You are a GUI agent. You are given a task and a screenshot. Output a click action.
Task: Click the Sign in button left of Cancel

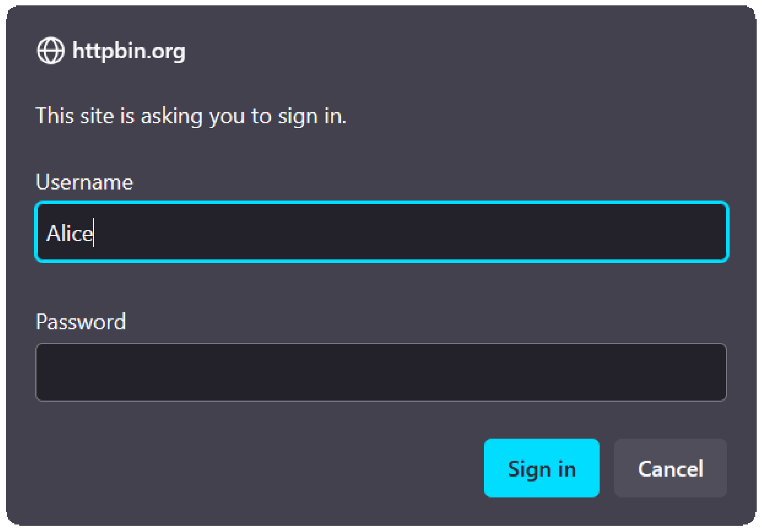pyautogui.click(x=542, y=468)
